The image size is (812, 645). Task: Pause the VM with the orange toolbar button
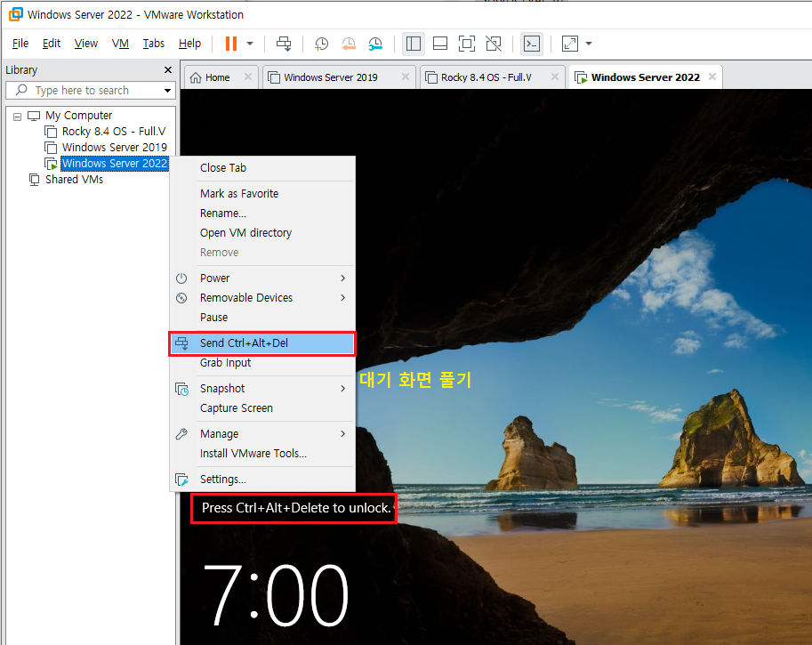click(x=231, y=44)
